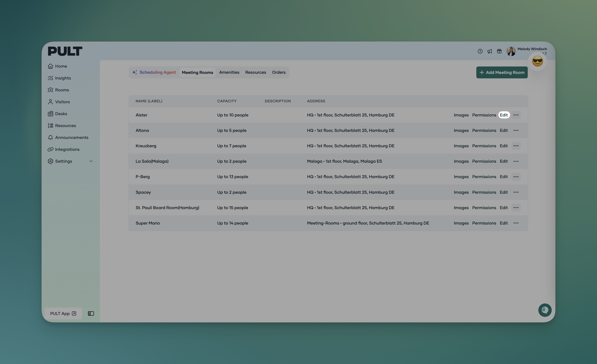
Task: Open Permissions for the P-Berg room
Action: (x=484, y=177)
